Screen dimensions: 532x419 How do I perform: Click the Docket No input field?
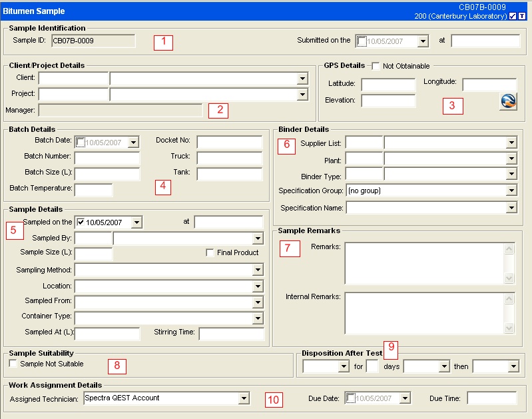229,141
